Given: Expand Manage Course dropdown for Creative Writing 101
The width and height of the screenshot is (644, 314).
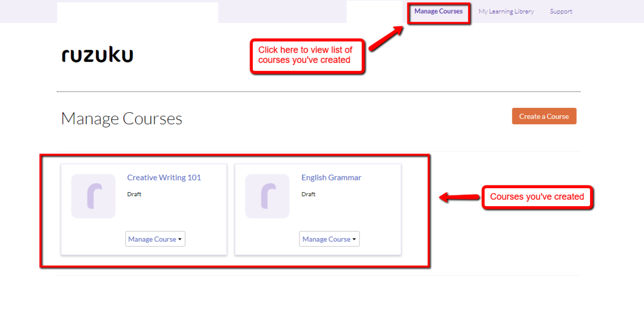Looking at the screenshot, I should click(155, 239).
